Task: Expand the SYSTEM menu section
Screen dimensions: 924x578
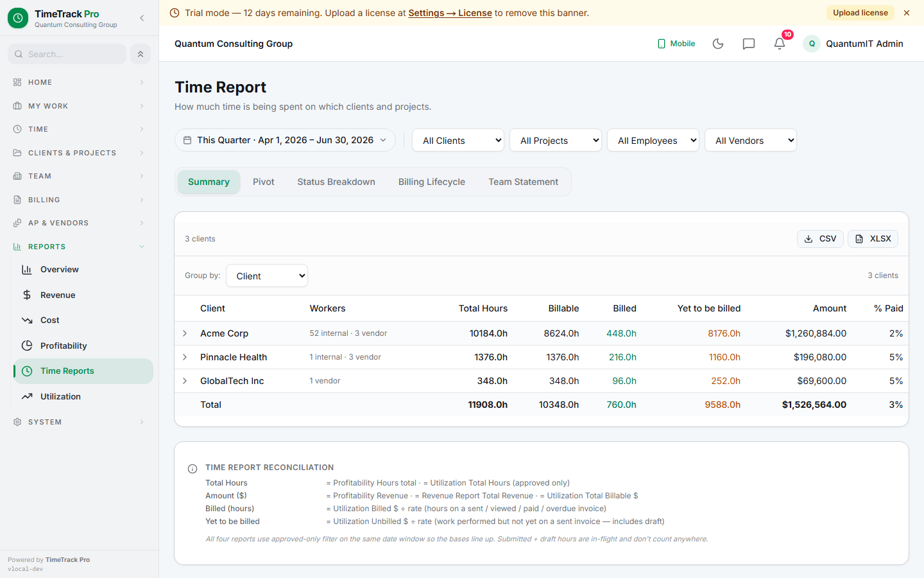Action: [79, 422]
